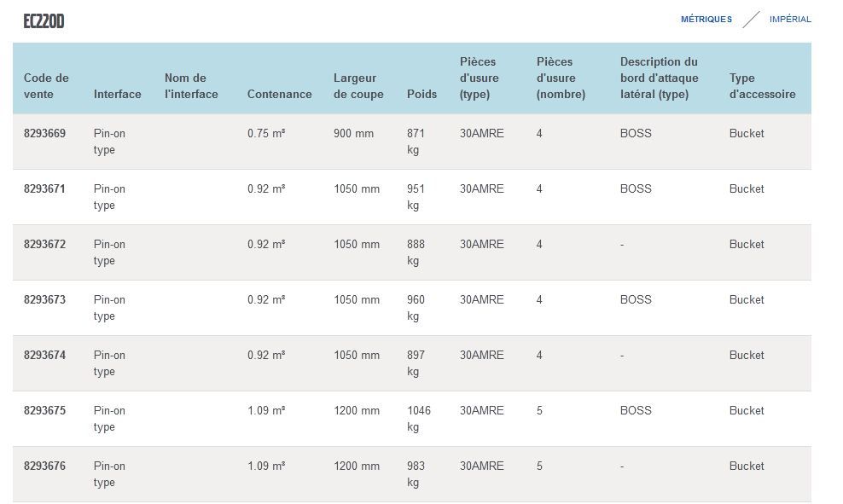The image size is (843, 504).
Task: Select sales code 8293671
Action: click(44, 189)
